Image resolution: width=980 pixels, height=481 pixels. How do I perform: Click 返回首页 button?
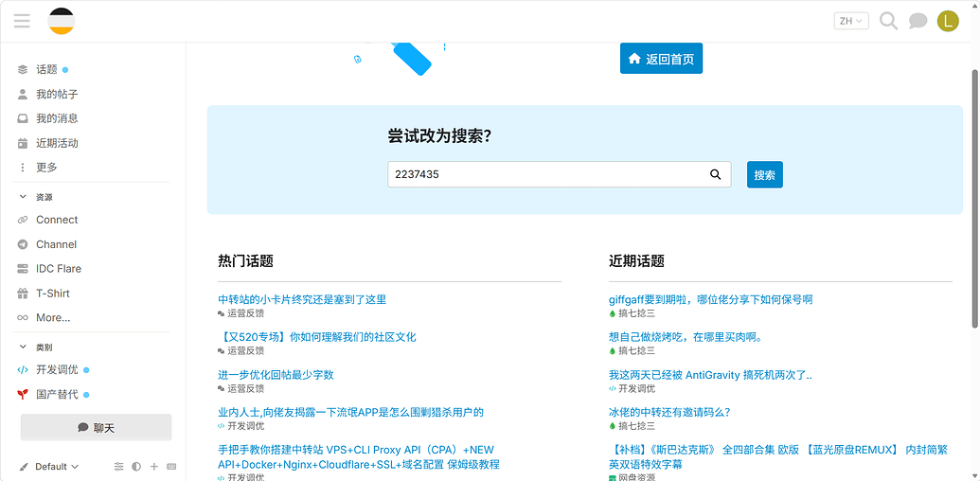(x=661, y=59)
